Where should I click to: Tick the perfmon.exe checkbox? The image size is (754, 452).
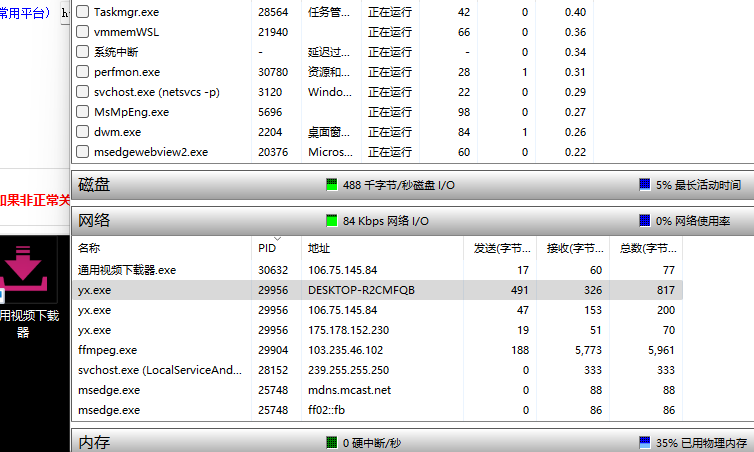click(x=83, y=72)
